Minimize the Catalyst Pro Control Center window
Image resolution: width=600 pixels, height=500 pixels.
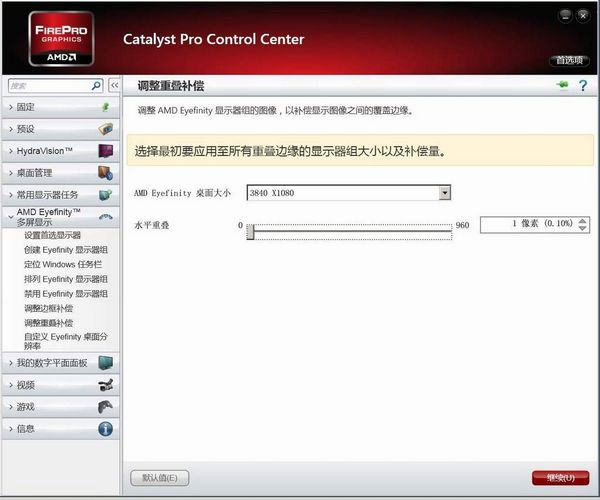[x=565, y=16]
